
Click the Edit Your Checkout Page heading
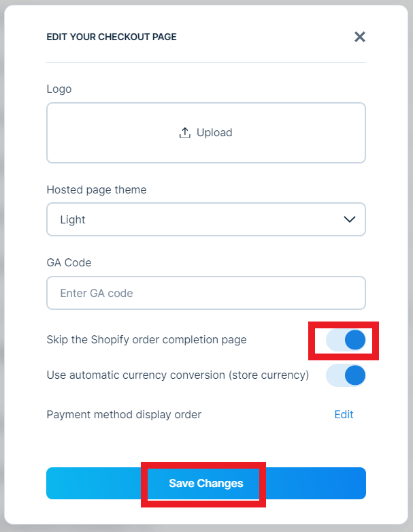click(x=112, y=37)
